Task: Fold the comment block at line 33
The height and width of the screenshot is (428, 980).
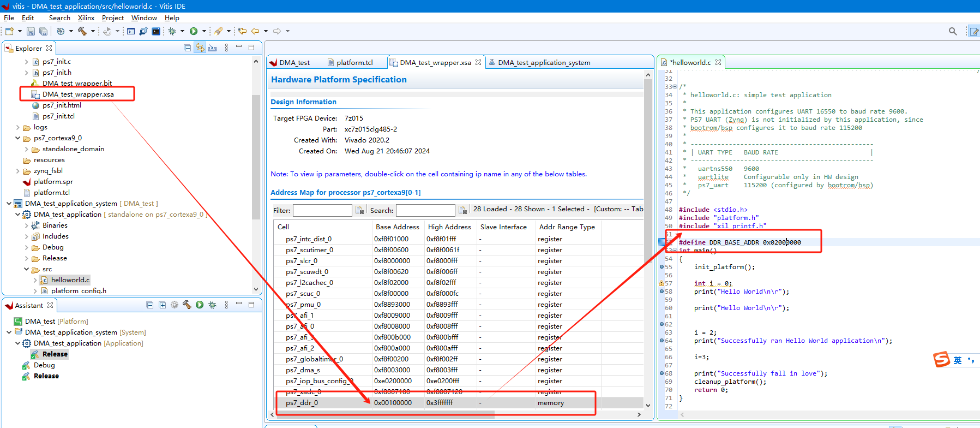Action: coord(675,87)
